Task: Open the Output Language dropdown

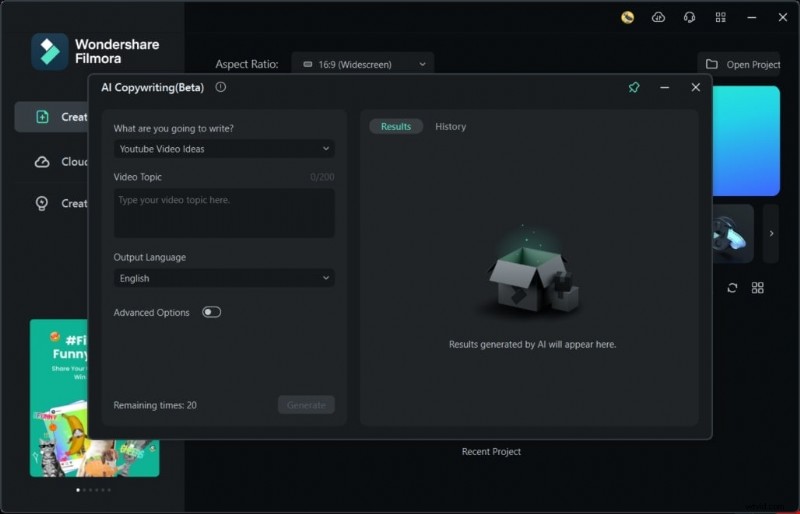Action: tap(224, 278)
